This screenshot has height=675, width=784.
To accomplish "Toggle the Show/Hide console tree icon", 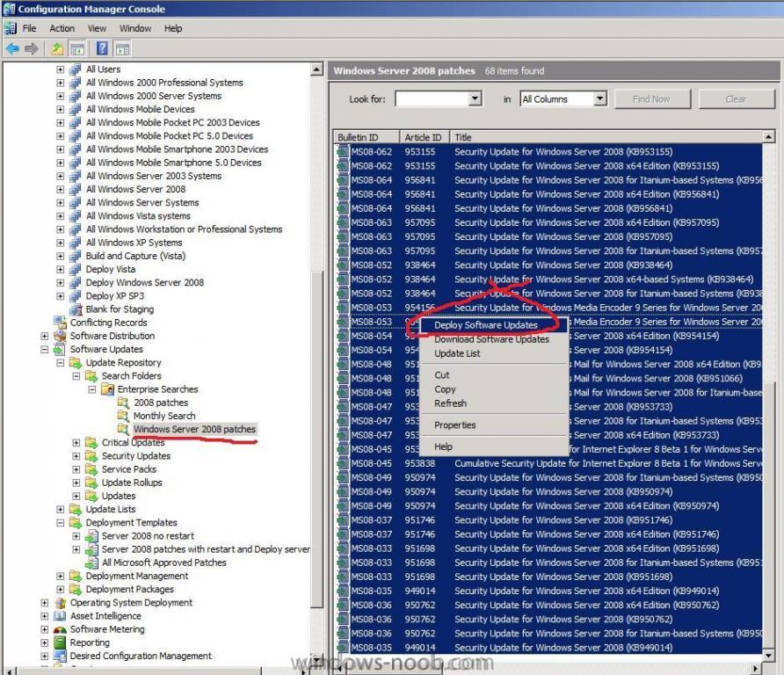I will (x=77, y=48).
